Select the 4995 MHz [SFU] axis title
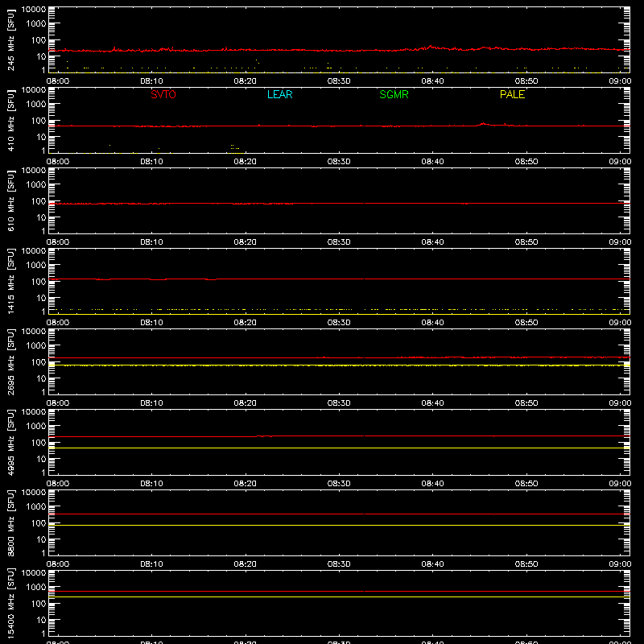This screenshot has height=644, width=644. [10, 442]
